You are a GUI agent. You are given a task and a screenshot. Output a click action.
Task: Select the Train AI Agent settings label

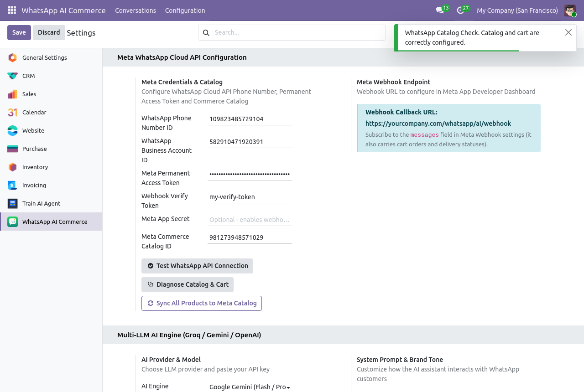(42, 203)
